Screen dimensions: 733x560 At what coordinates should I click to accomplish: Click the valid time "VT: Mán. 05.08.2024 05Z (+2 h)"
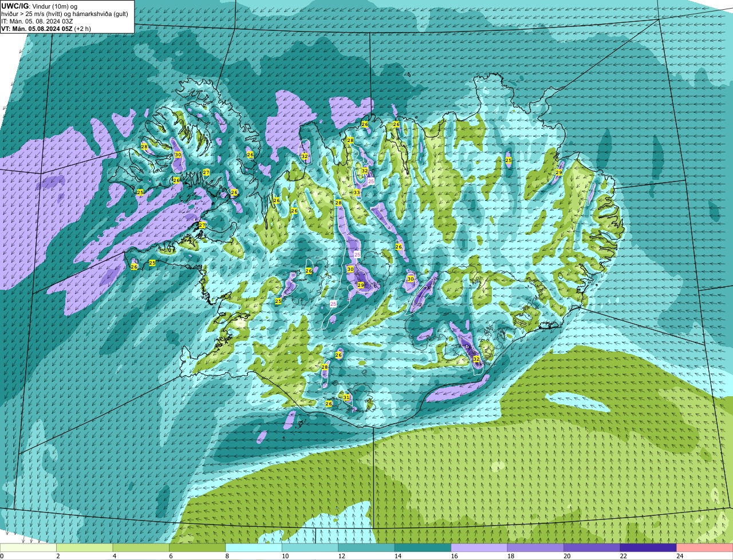point(46,28)
